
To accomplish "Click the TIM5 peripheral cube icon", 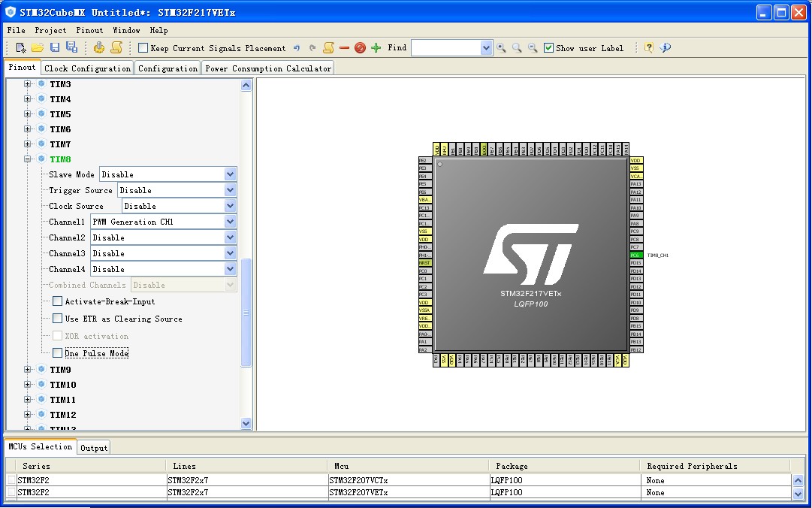I will pyautogui.click(x=42, y=113).
